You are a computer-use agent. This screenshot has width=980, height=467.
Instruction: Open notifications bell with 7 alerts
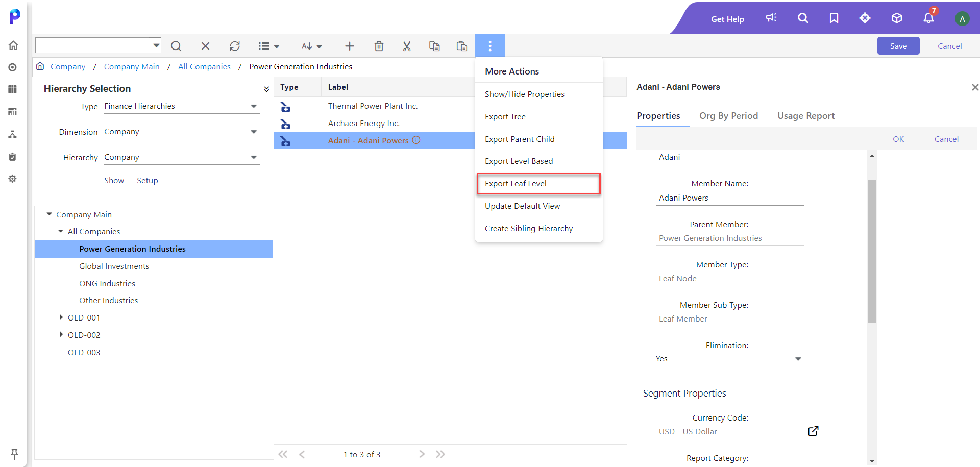point(929,17)
